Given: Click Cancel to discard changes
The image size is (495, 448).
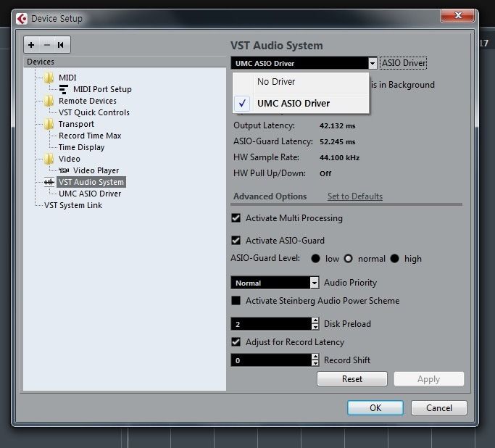Looking at the screenshot, I should (x=438, y=408).
